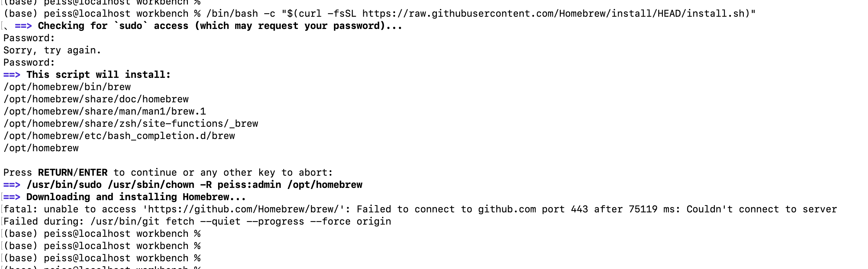Click the zsh site-functions _brew path
The height and width of the screenshot is (269, 868).
[131, 123]
